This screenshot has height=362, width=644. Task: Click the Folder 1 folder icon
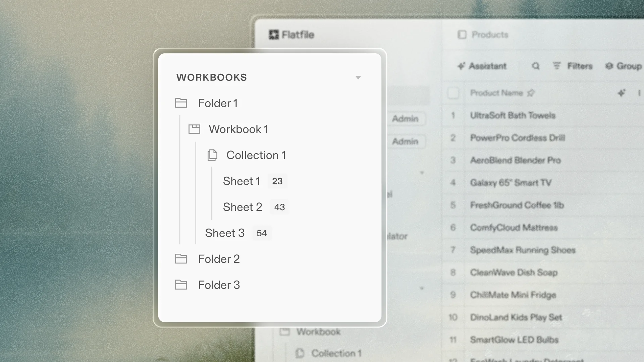point(181,103)
